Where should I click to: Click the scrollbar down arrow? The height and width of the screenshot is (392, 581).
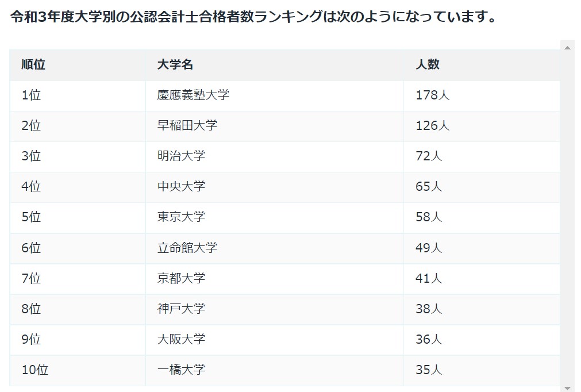click(x=567, y=388)
